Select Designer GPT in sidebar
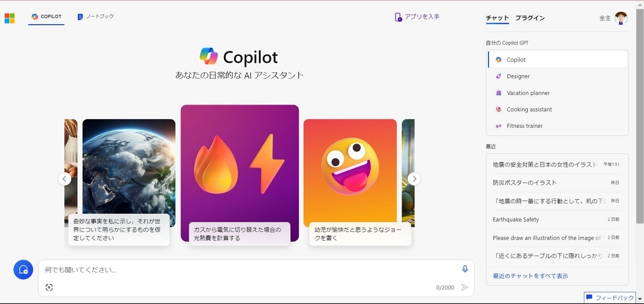This screenshot has width=644, height=304. coord(558,76)
